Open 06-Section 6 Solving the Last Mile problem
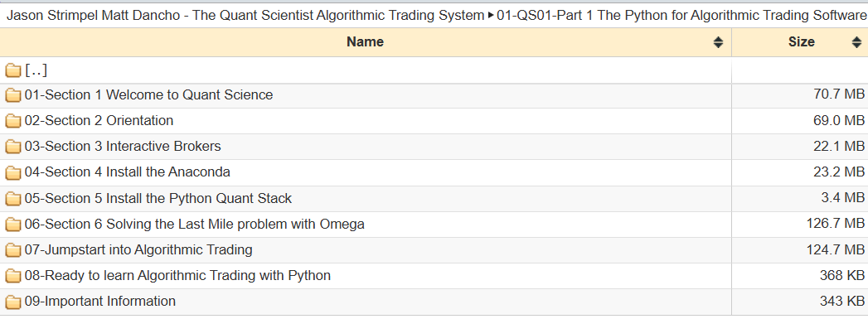The height and width of the screenshot is (319, 868). pos(194,225)
